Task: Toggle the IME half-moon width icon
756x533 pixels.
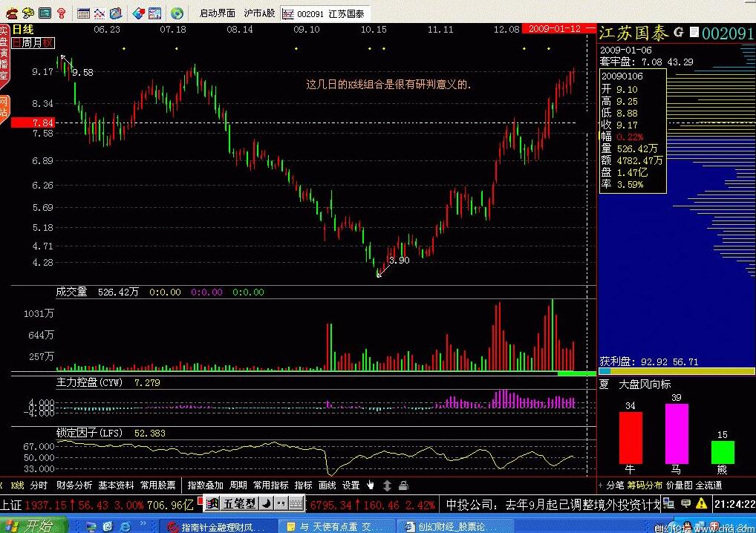Action: (266, 504)
